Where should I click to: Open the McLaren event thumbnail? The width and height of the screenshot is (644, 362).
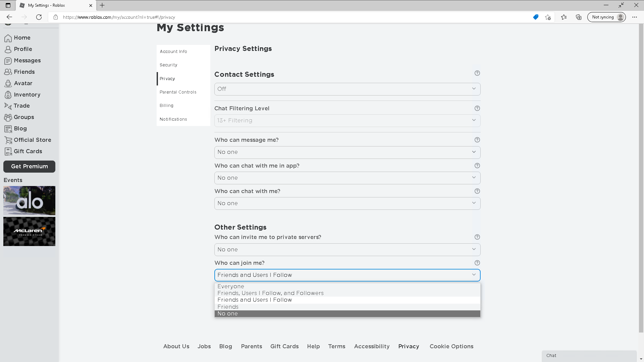[x=29, y=232]
